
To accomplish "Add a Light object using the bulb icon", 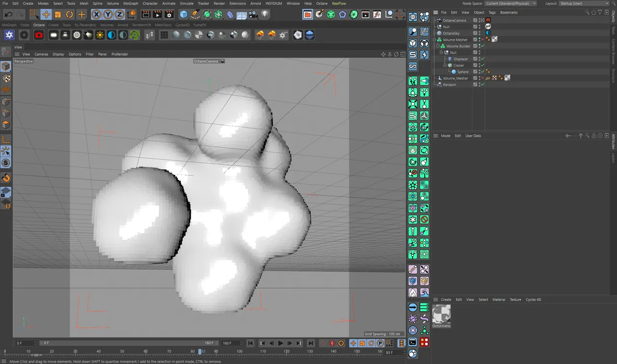I will click(265, 14).
